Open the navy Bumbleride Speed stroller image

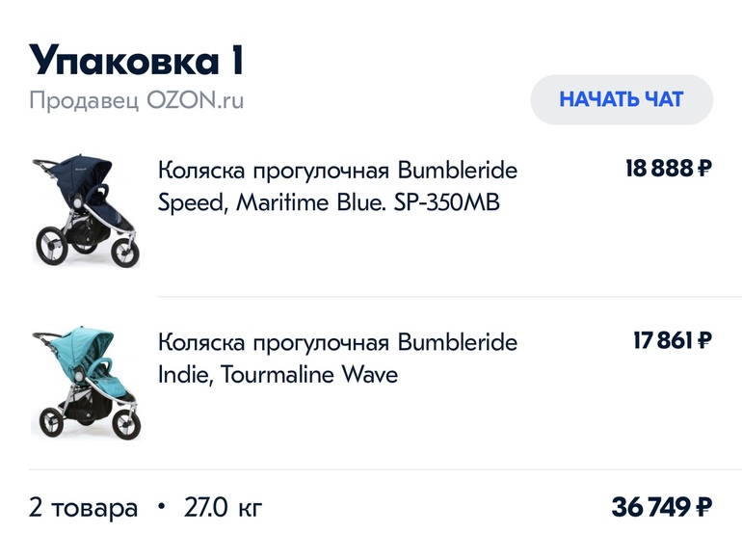pos(85,212)
